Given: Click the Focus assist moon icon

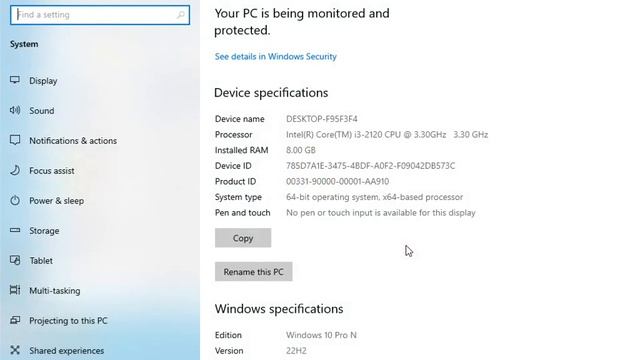Looking at the screenshot, I should [15, 170].
